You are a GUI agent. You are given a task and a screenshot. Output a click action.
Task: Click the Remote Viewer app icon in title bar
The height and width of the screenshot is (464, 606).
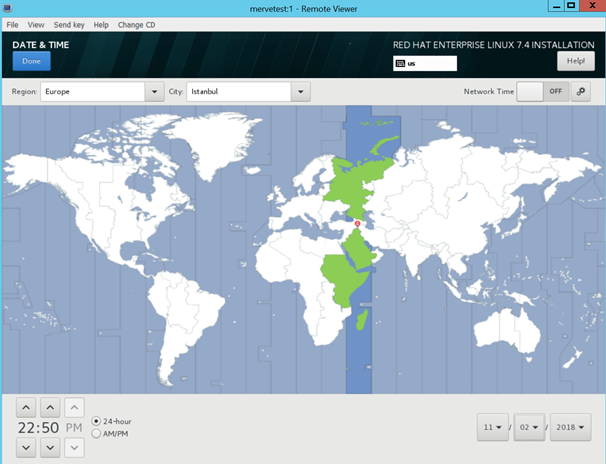(x=7, y=8)
